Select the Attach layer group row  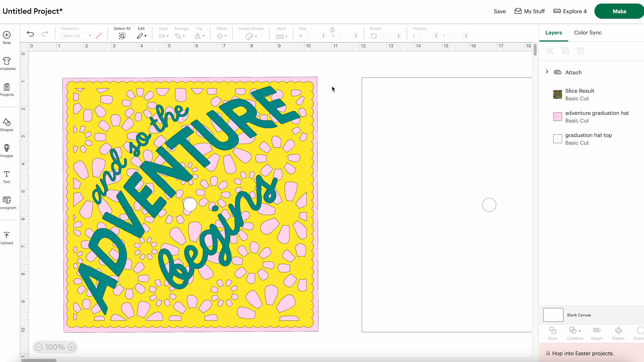592,72
